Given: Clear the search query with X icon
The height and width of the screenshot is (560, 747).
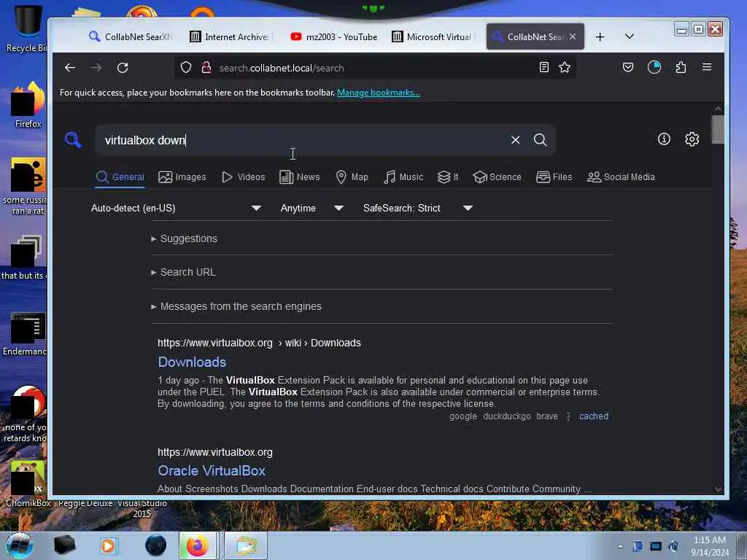Looking at the screenshot, I should 515,140.
